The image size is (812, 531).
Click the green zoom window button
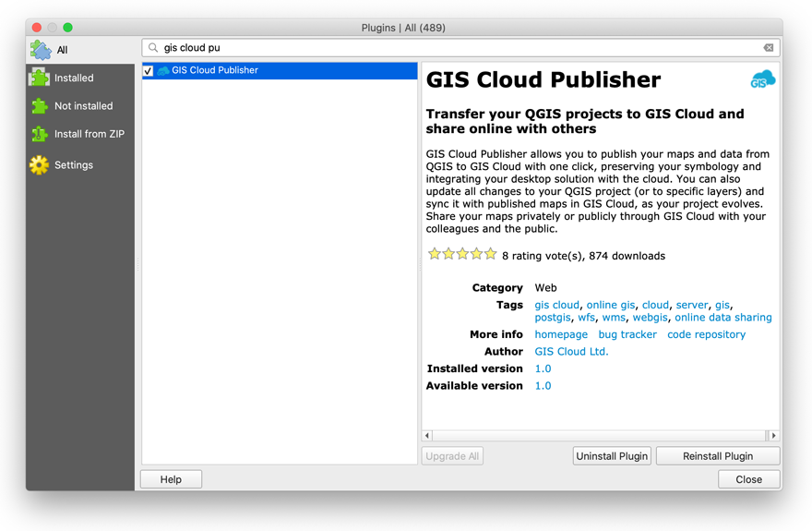(x=68, y=28)
